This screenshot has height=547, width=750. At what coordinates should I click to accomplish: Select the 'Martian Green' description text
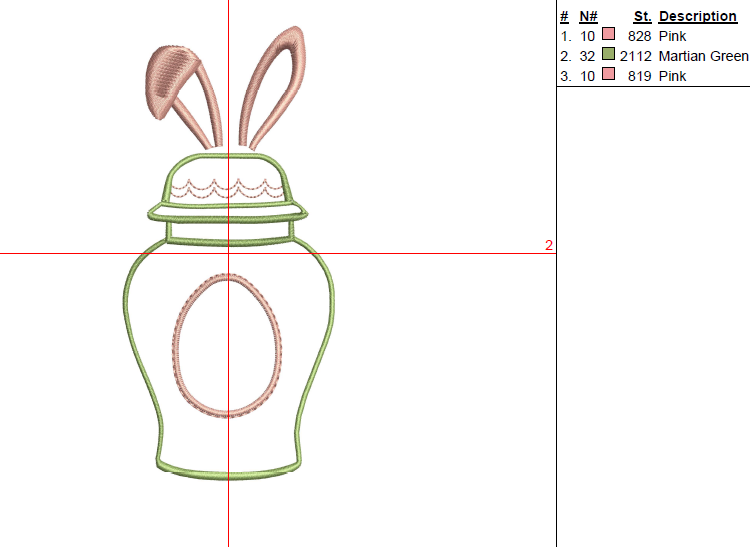tap(703, 56)
